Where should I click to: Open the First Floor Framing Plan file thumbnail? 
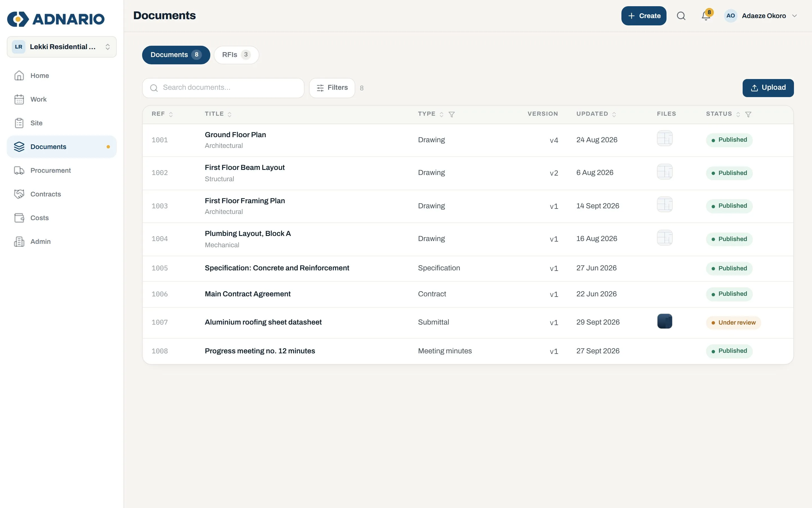point(664,204)
